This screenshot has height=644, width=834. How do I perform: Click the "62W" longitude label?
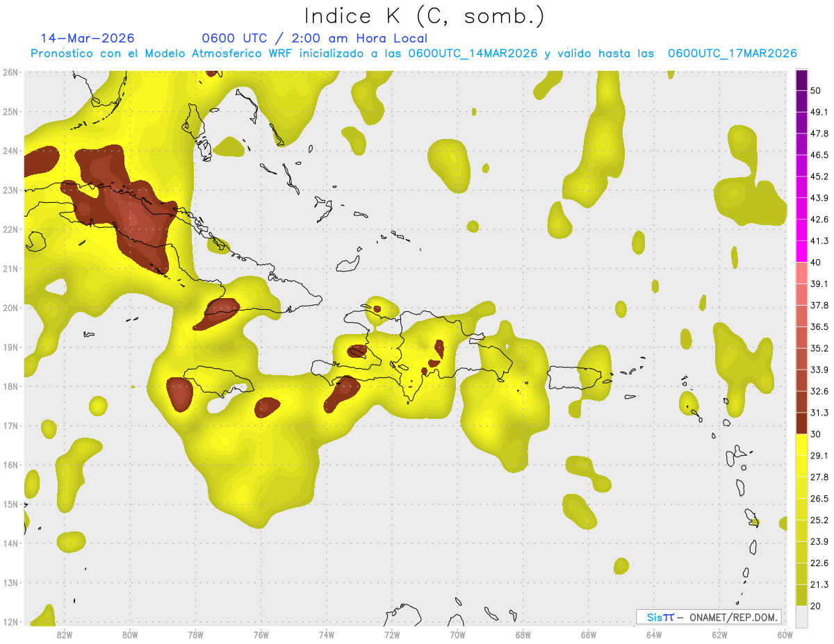[x=719, y=635]
